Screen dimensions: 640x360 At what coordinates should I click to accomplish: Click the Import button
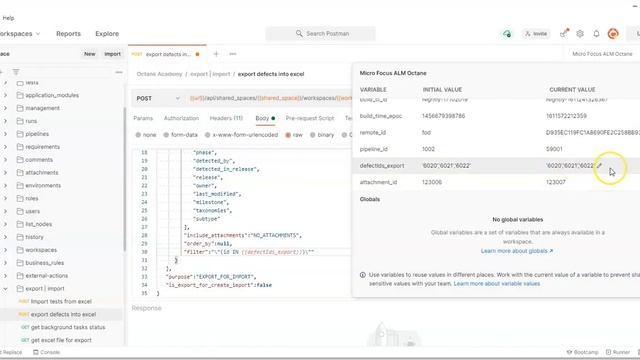coord(112,54)
